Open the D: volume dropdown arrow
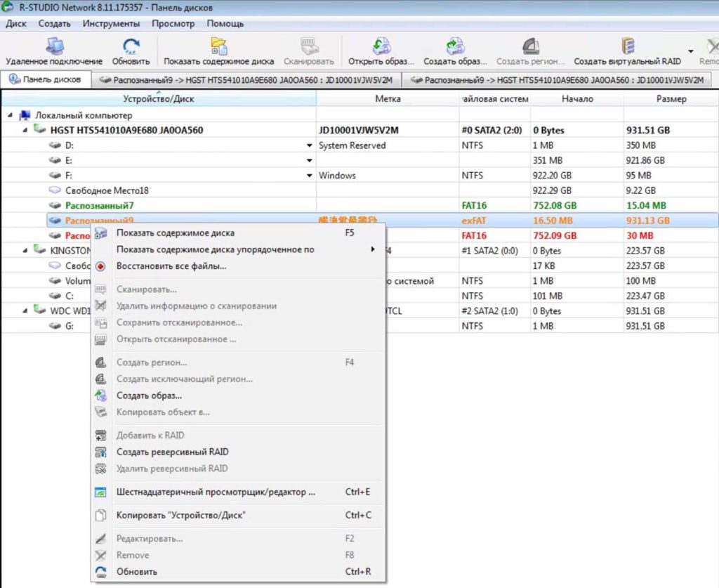The width and height of the screenshot is (719, 588). 310,146
